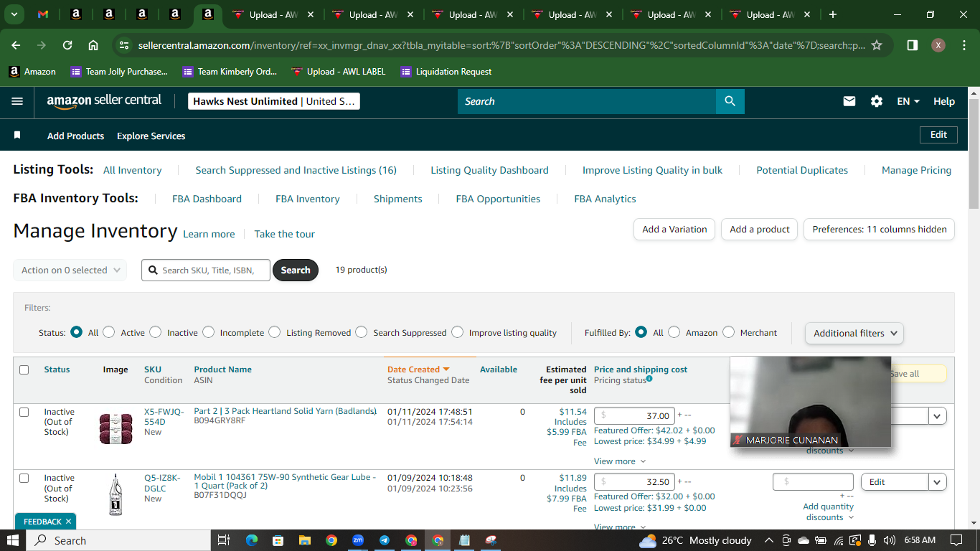This screenshot has width=980, height=551.
Task: Reload the current page
Action: point(67,45)
